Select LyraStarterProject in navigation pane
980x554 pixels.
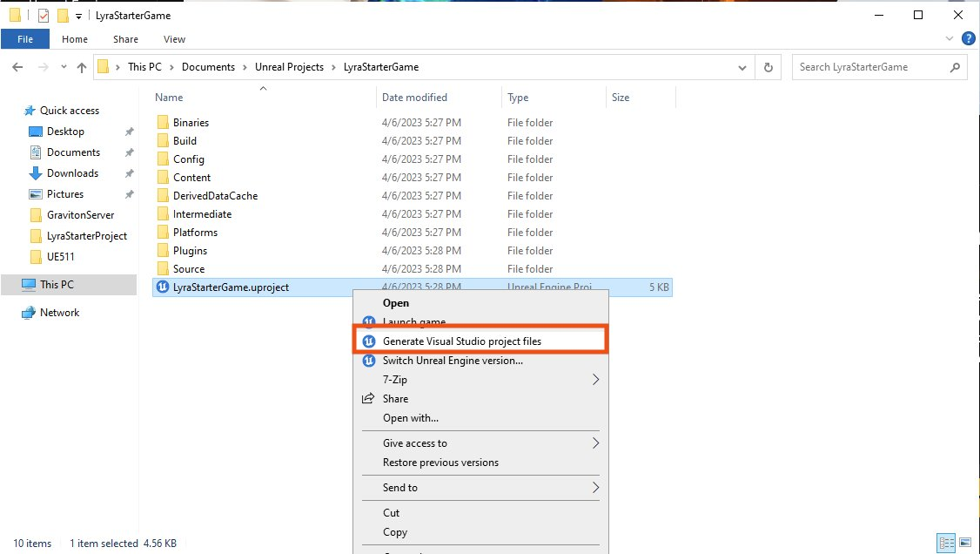point(87,236)
